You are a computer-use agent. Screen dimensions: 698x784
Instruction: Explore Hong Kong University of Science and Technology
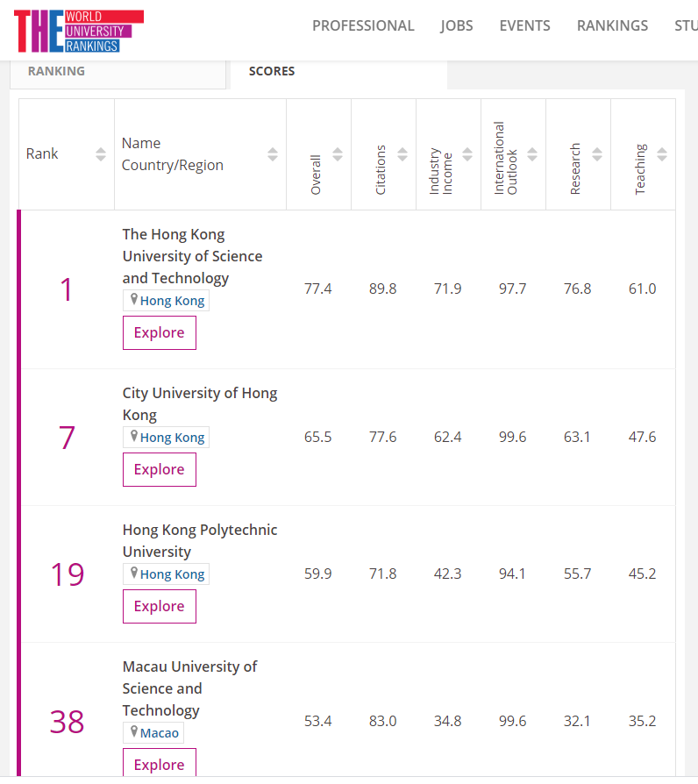[160, 333]
